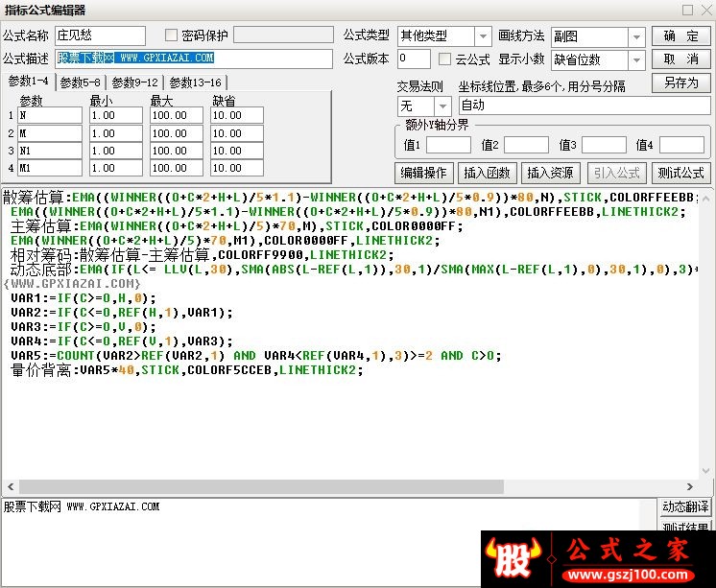Click the VAR3 definition line
The height and width of the screenshot is (588, 716).
(x=84, y=327)
